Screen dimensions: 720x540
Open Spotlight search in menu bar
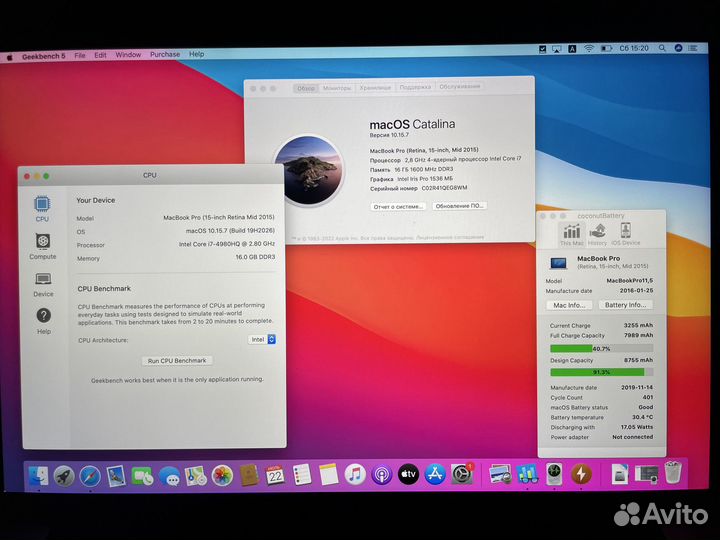(x=662, y=48)
